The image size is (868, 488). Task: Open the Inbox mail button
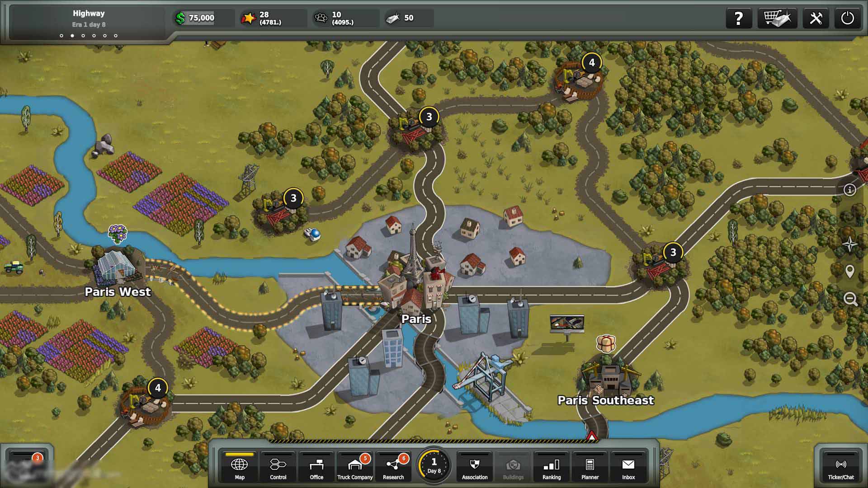point(628,468)
